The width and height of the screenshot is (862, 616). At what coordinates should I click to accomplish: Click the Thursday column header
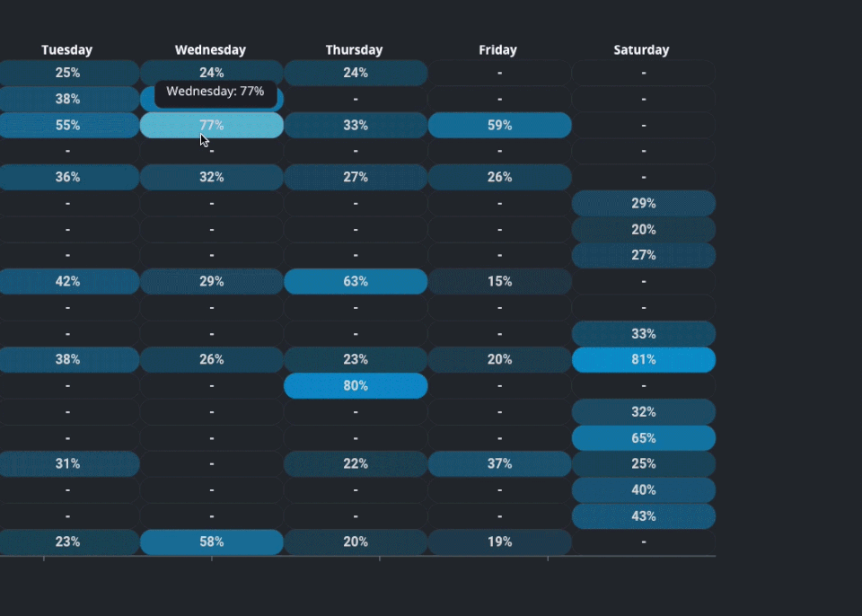click(x=355, y=50)
